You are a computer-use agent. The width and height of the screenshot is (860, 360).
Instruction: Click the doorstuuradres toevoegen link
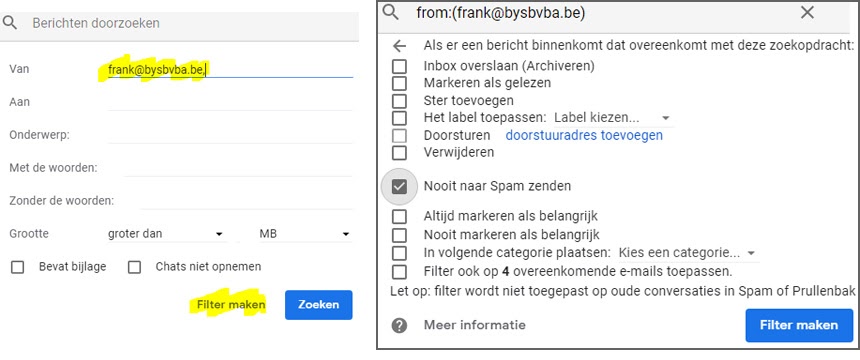coord(584,135)
